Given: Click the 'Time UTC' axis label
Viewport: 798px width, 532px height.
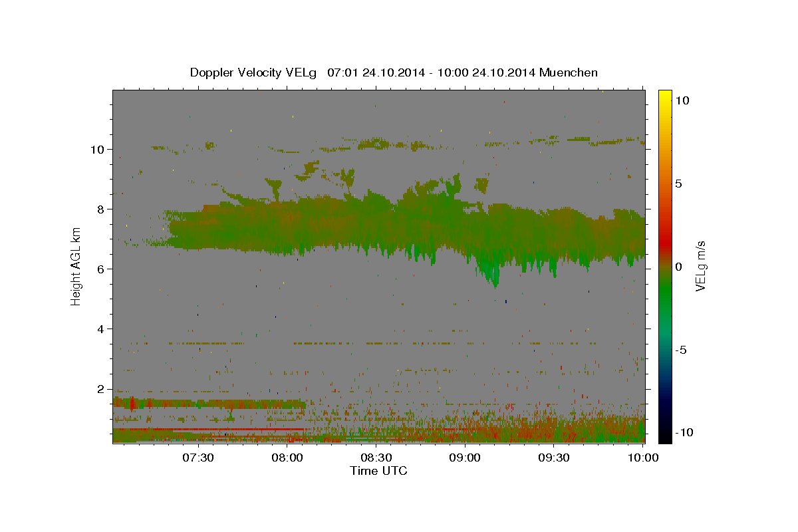Looking at the screenshot, I should click(x=378, y=471).
